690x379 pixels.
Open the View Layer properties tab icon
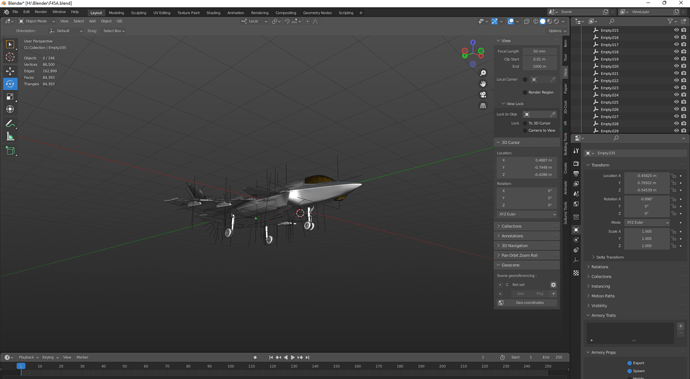pos(576,184)
